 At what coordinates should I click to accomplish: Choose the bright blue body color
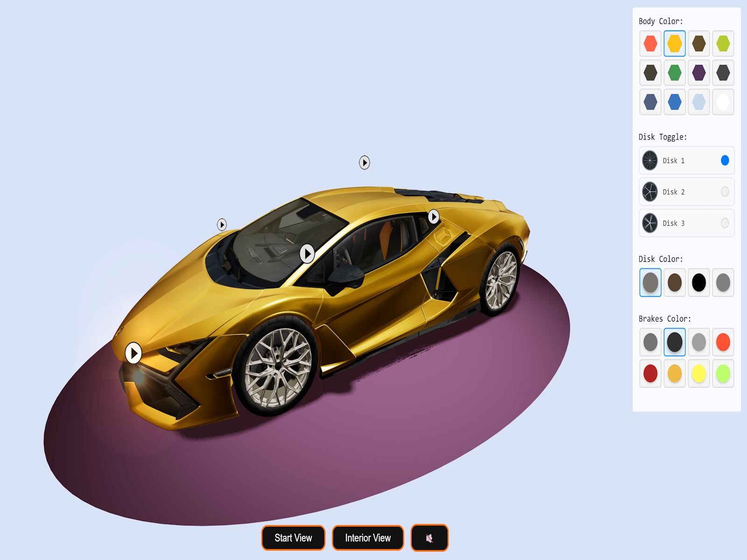click(x=675, y=102)
